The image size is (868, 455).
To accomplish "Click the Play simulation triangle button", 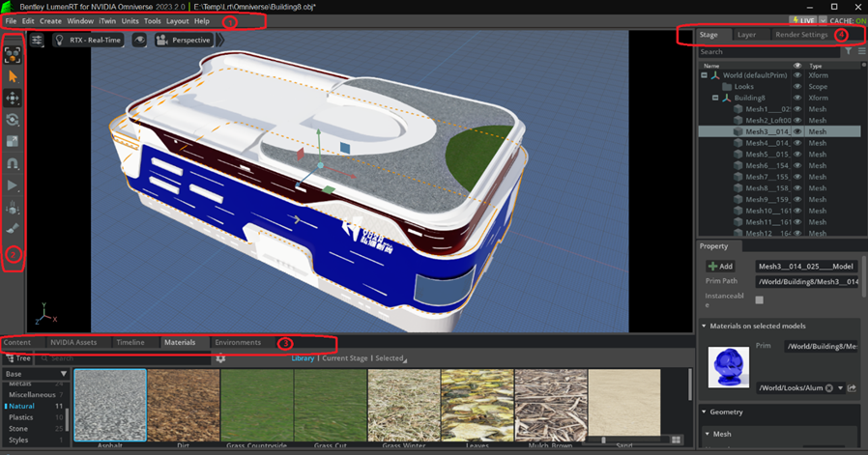I will (x=13, y=185).
